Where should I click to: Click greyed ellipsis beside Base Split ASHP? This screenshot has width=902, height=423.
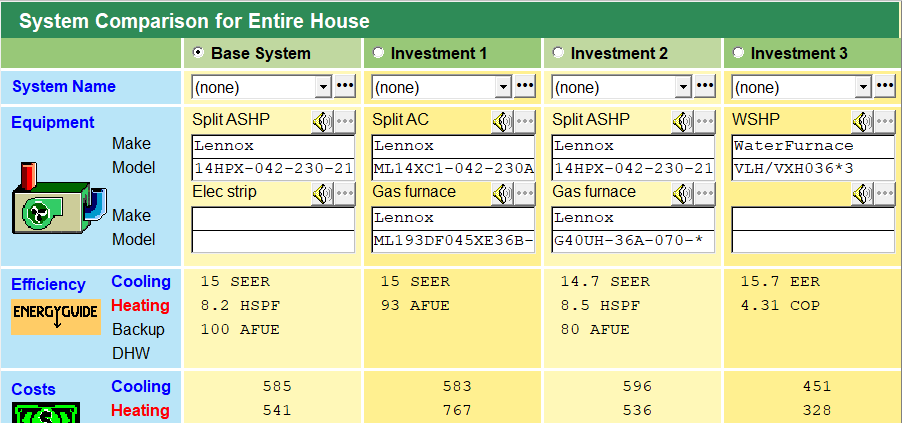(x=345, y=121)
